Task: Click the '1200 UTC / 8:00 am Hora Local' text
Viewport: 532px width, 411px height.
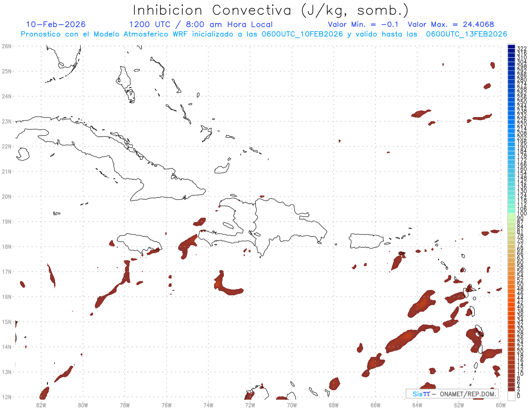Action: 201,24
